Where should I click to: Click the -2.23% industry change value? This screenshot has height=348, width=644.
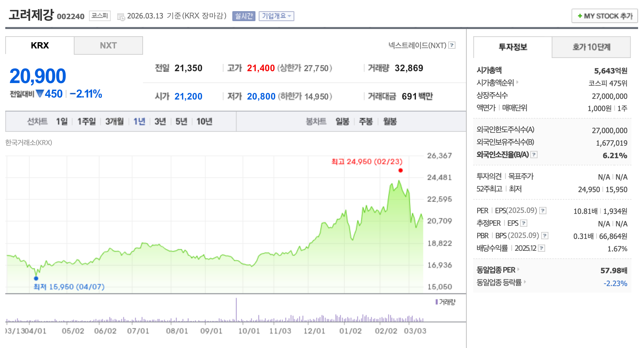pyautogui.click(x=615, y=283)
